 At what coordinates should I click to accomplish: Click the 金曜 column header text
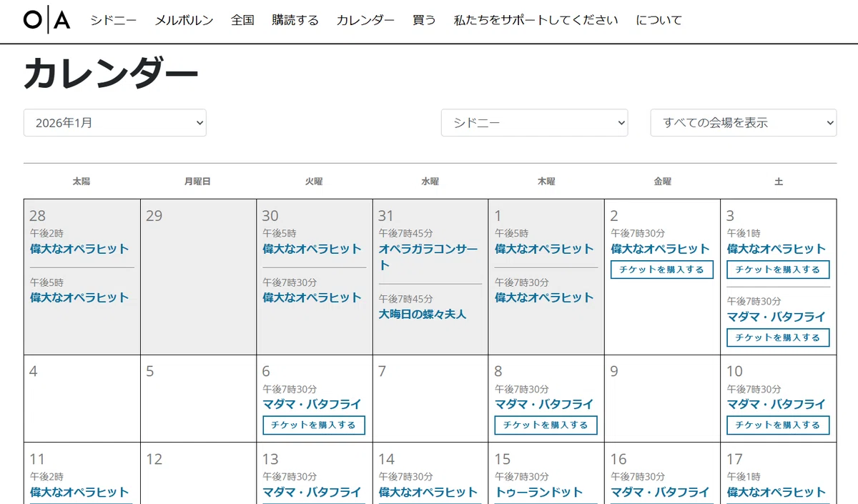coord(663,182)
